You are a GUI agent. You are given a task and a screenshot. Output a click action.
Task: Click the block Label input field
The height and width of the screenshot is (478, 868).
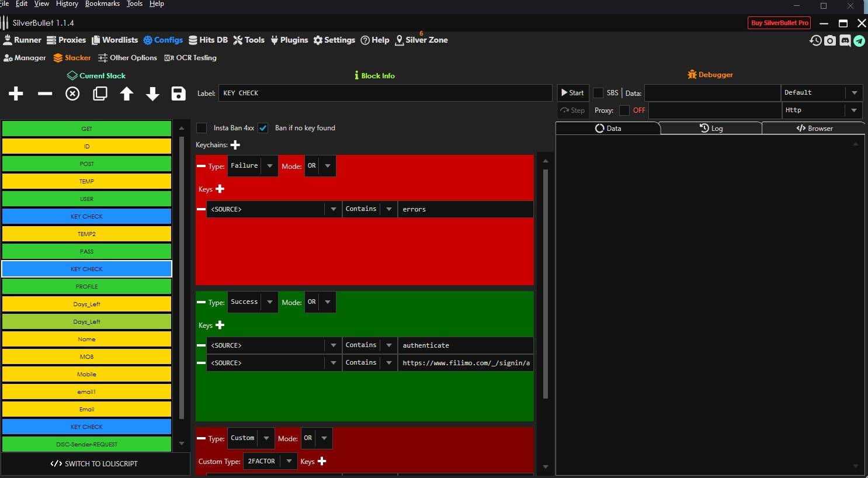(386, 93)
